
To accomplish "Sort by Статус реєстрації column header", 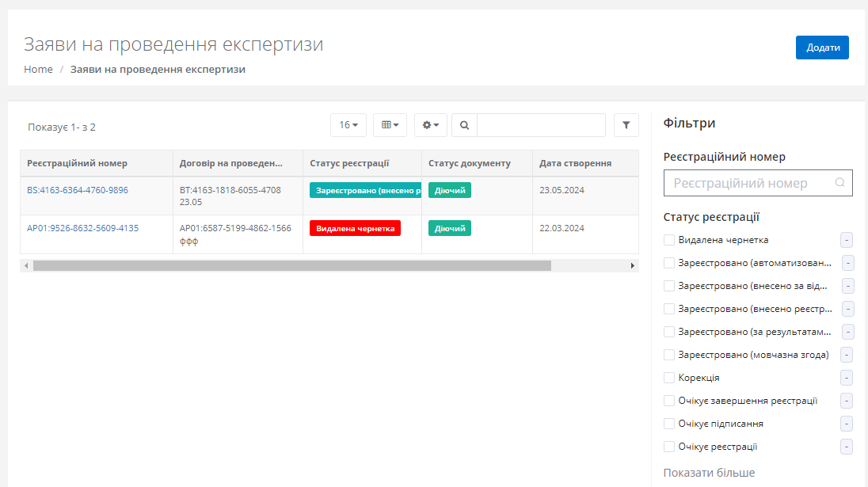I will coord(349,163).
